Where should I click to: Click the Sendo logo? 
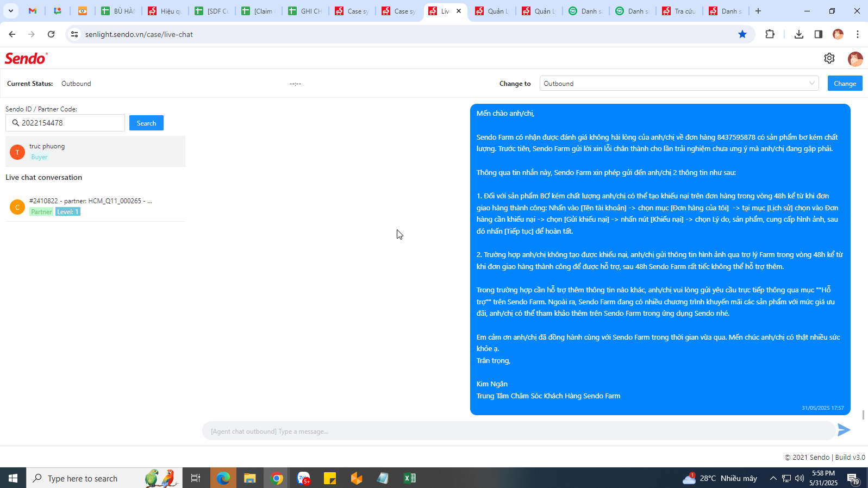click(26, 58)
